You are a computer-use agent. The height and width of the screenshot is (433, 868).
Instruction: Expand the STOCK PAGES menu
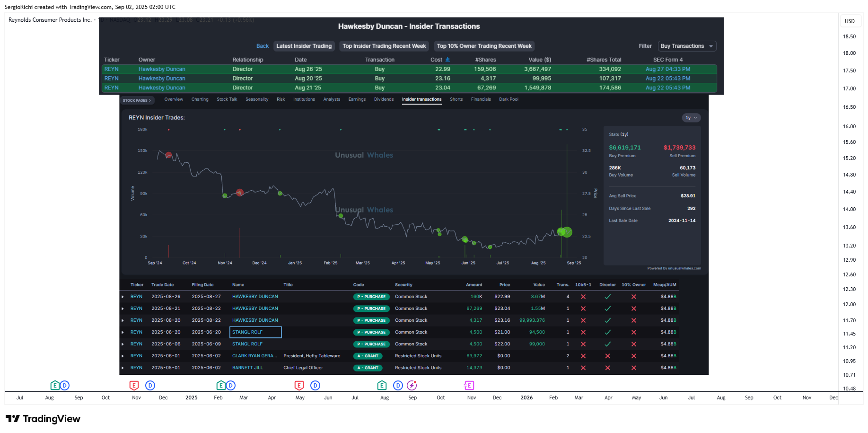137,100
